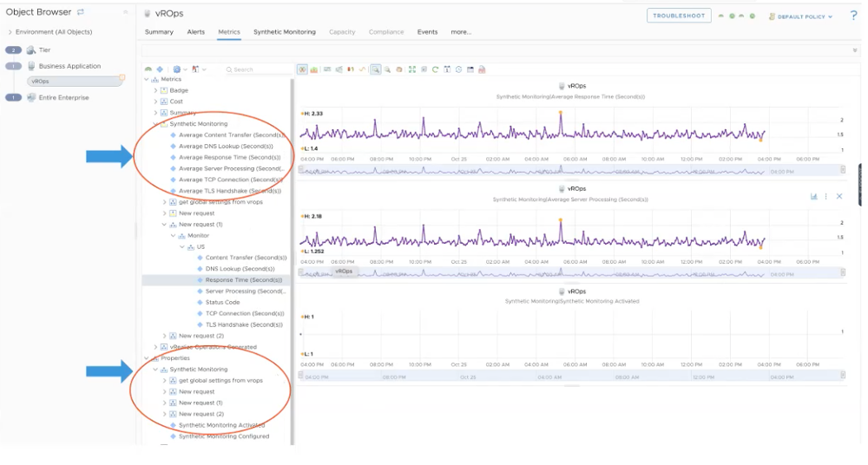Collapse the US location node
Viewport: 868px width, 465px height.
pyautogui.click(x=182, y=247)
